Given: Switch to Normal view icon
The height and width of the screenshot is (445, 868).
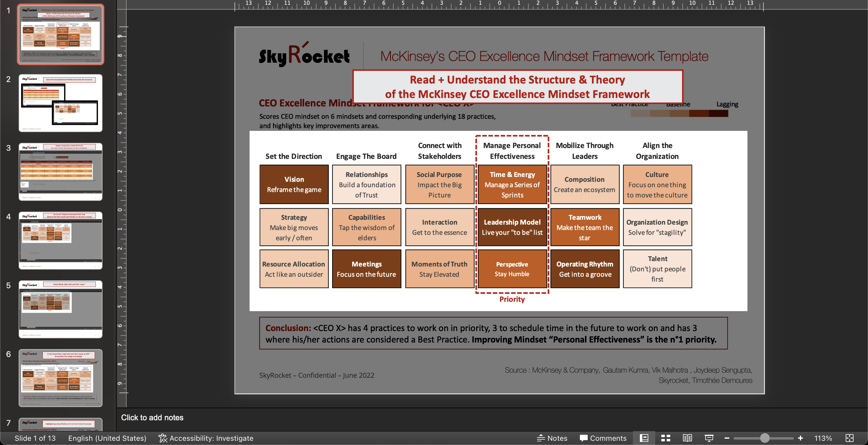Looking at the screenshot, I should point(644,438).
